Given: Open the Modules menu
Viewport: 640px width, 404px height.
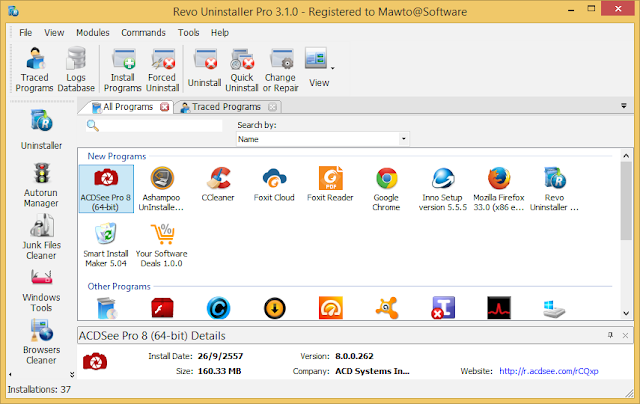Looking at the screenshot, I should tap(93, 33).
